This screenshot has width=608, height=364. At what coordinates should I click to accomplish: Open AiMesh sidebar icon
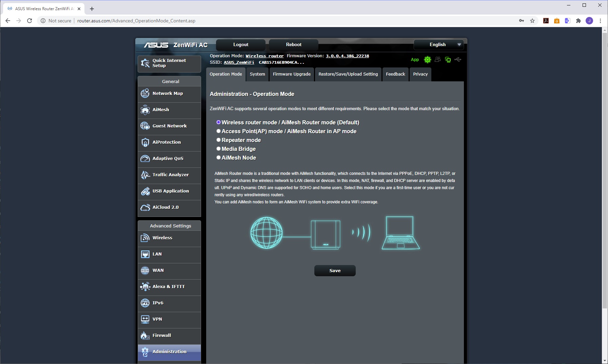coord(145,109)
